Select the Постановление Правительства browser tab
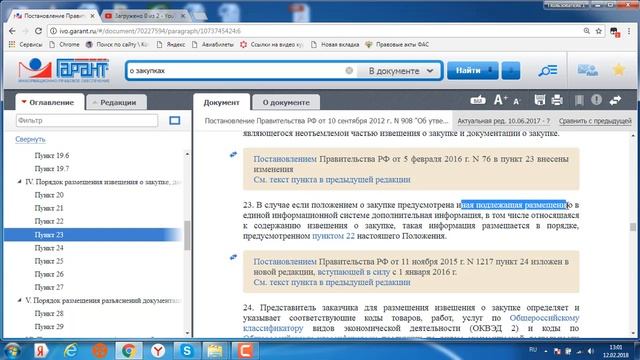This screenshot has height=360, width=640. tap(54, 16)
